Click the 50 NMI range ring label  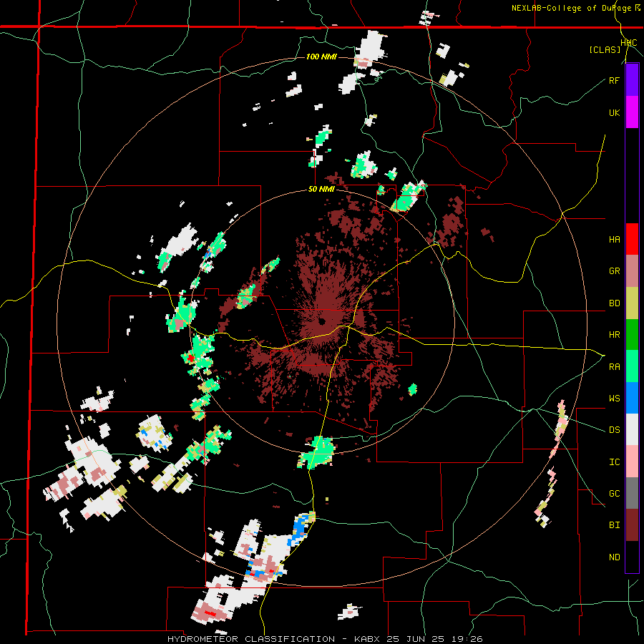coord(321,190)
